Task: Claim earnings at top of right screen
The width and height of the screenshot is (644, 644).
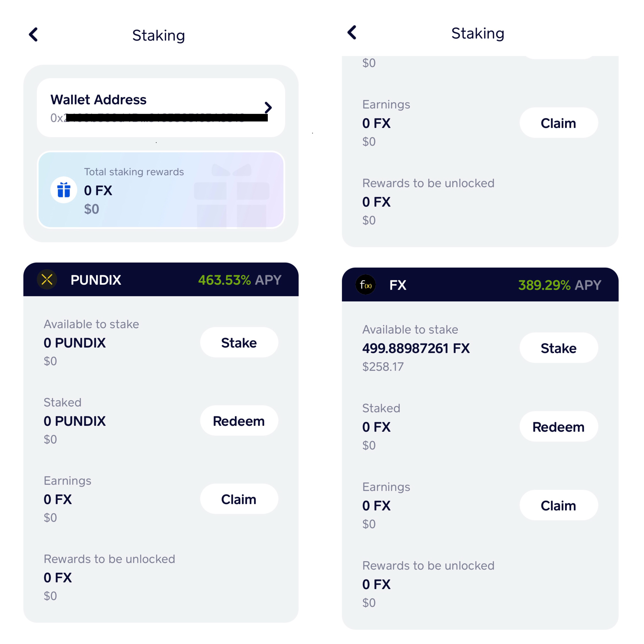Action: tap(559, 123)
